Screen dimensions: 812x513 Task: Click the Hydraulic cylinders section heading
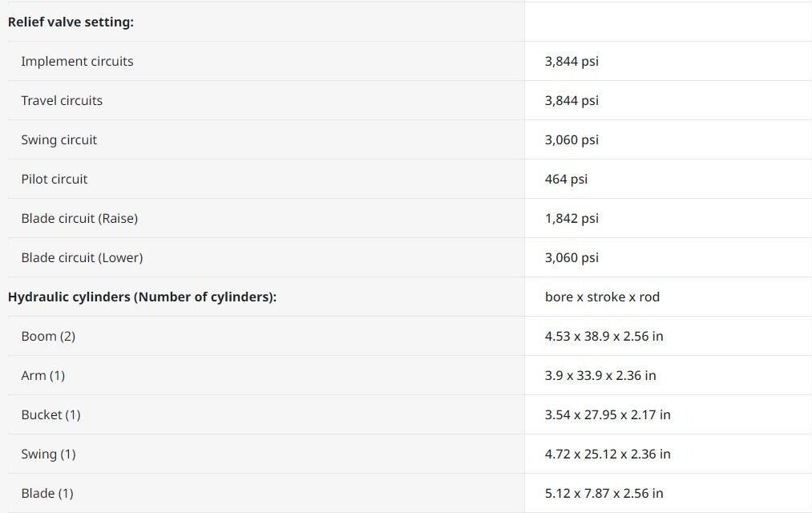[x=142, y=297]
